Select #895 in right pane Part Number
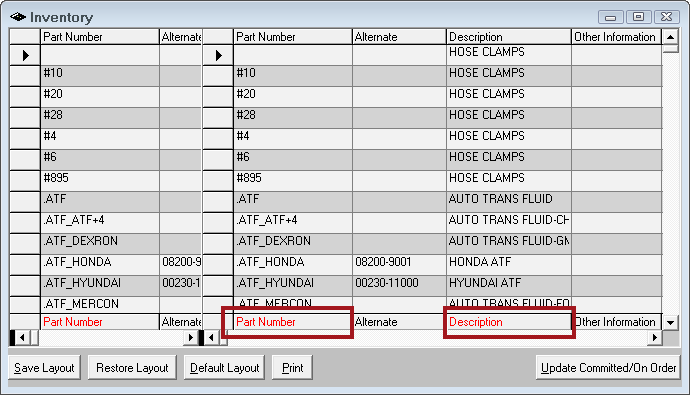The width and height of the screenshot is (690, 395). 293,181
